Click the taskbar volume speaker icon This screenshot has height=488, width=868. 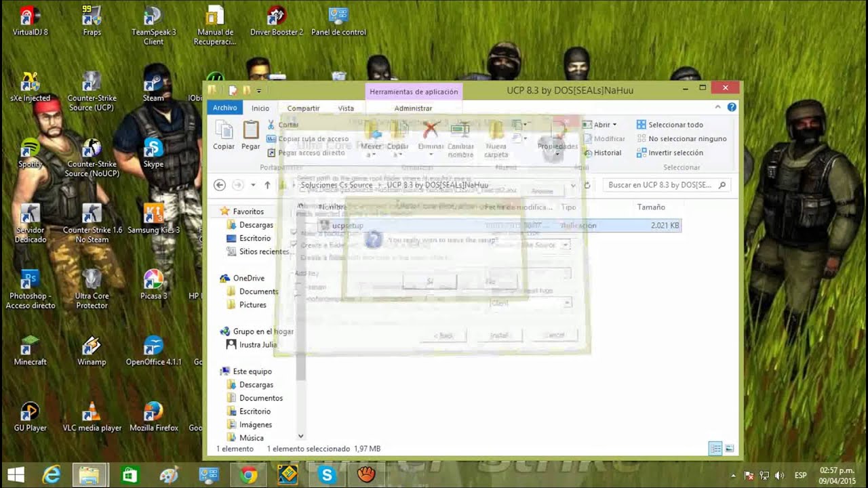point(779,475)
